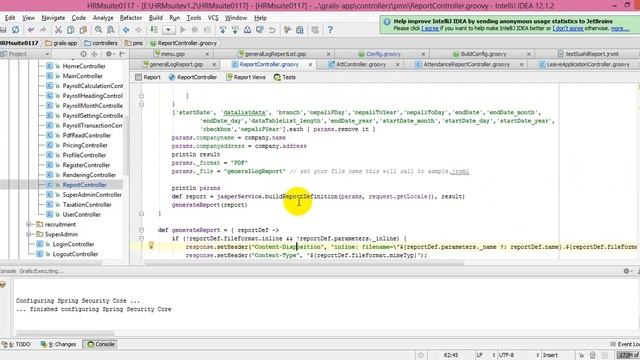Screen dimensions: 640x360
Task: Open the Console panel gear menu
Action: (627, 271)
